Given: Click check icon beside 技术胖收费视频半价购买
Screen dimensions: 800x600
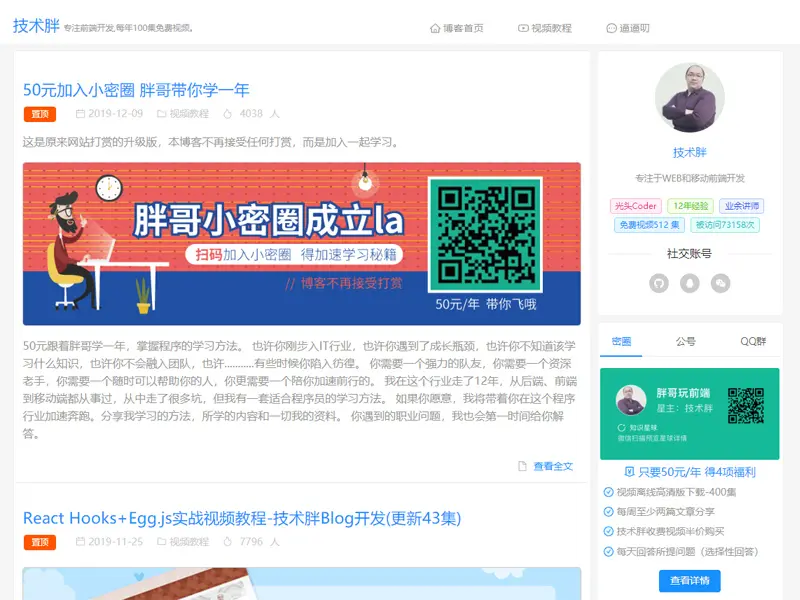Looking at the screenshot, I should (x=608, y=532).
